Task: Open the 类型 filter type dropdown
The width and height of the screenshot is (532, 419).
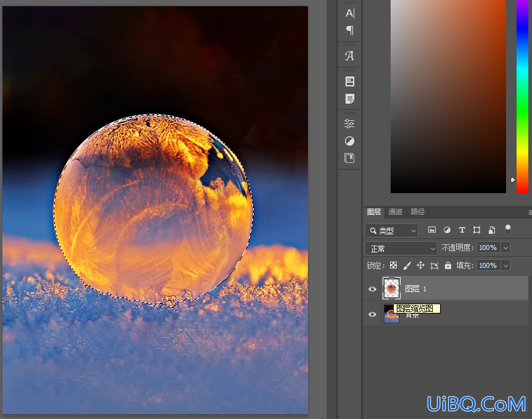Action: click(x=391, y=231)
